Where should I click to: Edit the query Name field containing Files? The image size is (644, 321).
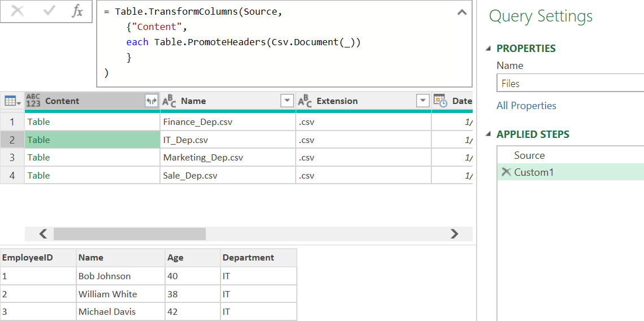pyautogui.click(x=570, y=83)
